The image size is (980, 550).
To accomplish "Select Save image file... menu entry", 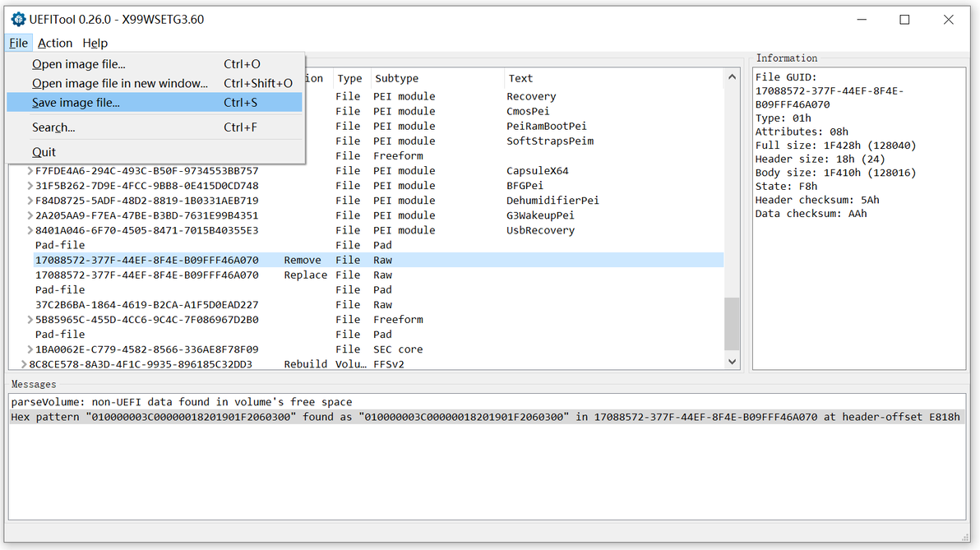I will coord(155,103).
